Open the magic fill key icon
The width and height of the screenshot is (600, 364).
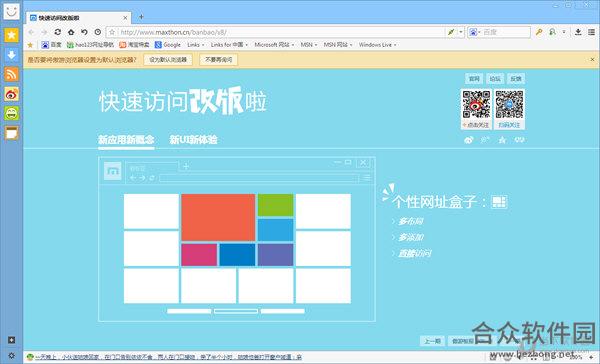point(539,32)
